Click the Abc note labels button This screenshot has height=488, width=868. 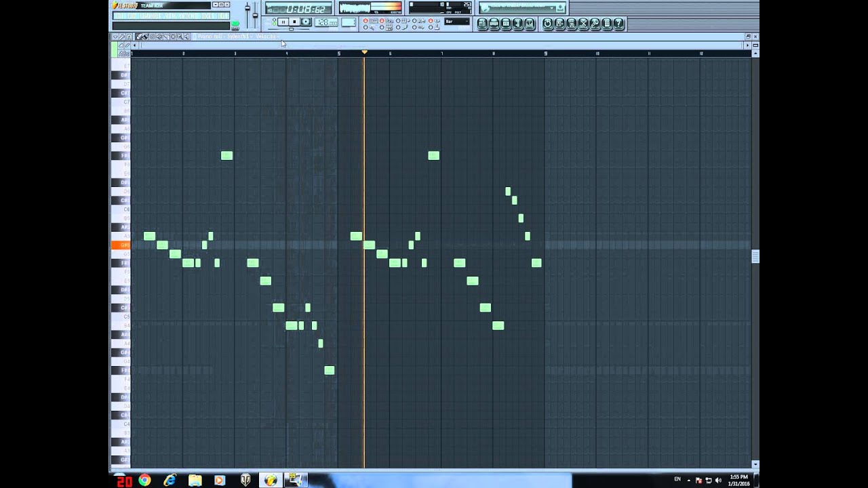pyautogui.click(x=124, y=53)
